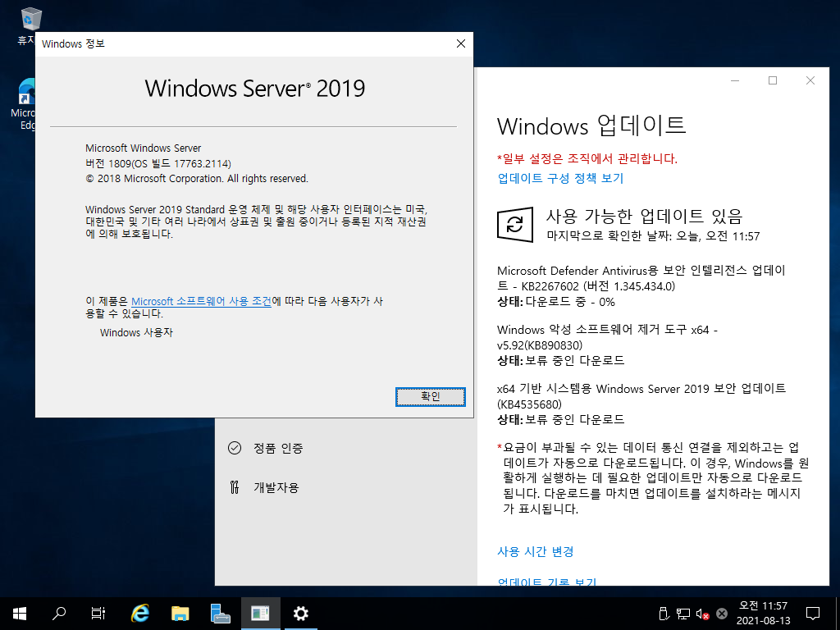Switch to Settings gear taskbar item
The height and width of the screenshot is (630, 840).
tap(300, 614)
